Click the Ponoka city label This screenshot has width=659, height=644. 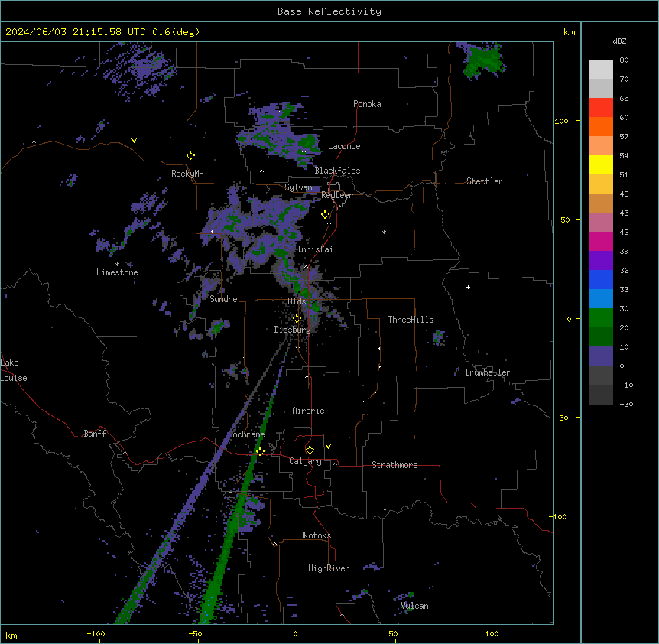click(x=367, y=104)
